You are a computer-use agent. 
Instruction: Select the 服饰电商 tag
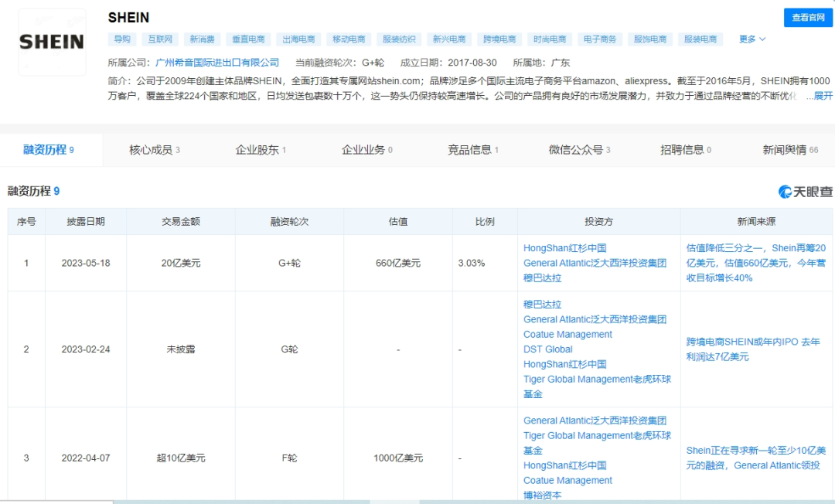(x=649, y=39)
